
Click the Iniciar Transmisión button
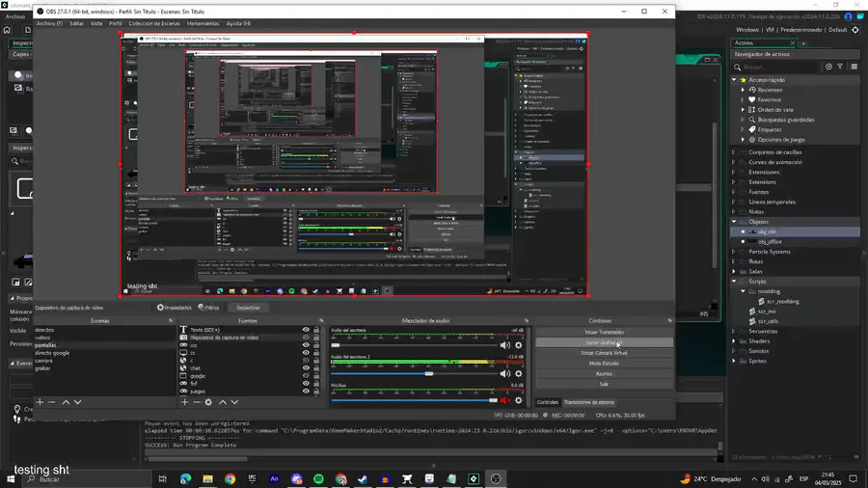[604, 332]
